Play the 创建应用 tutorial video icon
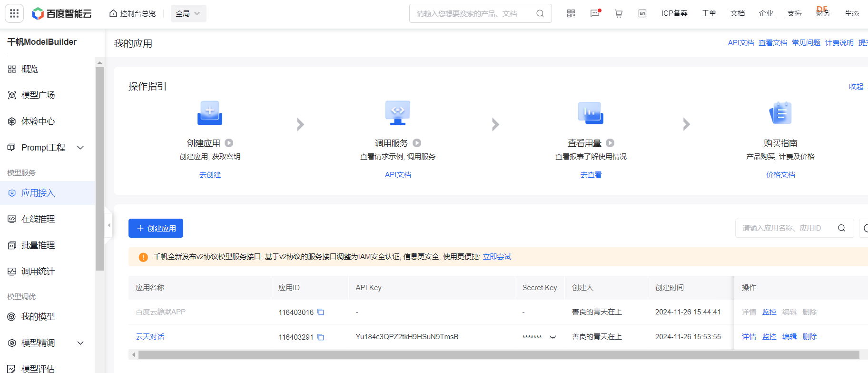Viewport: 868px width, 373px height. [229, 143]
